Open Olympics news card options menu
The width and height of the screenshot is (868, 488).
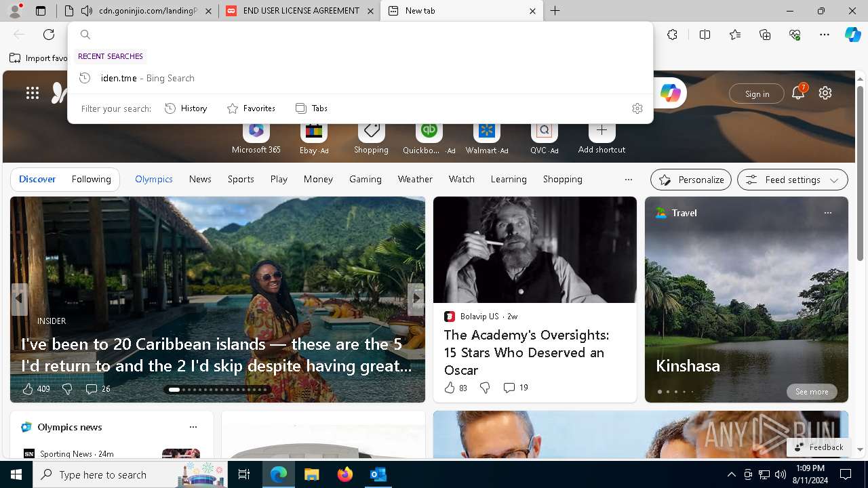(x=193, y=427)
